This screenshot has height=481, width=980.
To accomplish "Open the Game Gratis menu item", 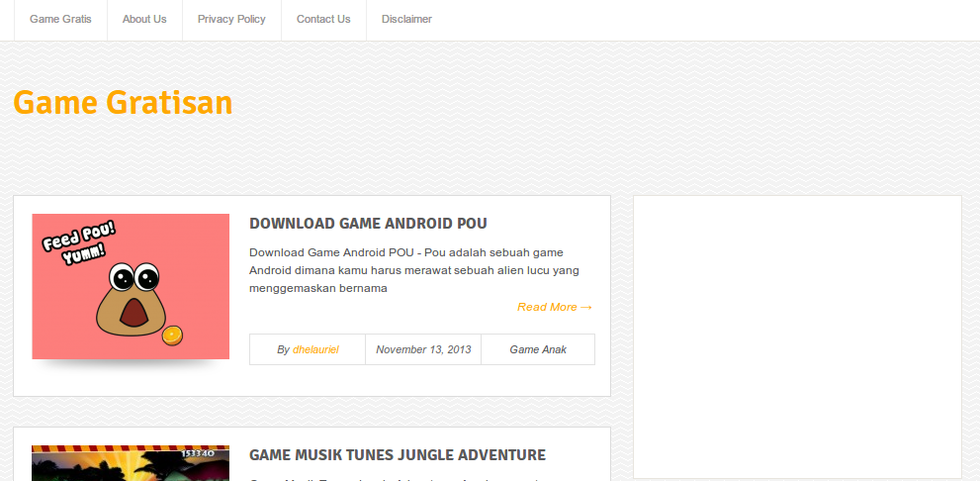I will (60, 19).
